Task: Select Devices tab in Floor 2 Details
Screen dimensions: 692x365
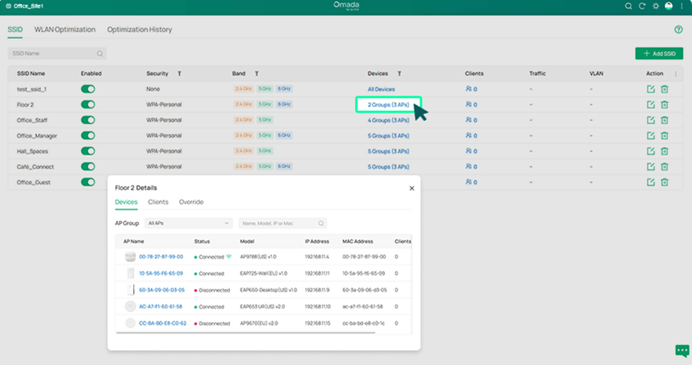Action: click(x=126, y=202)
